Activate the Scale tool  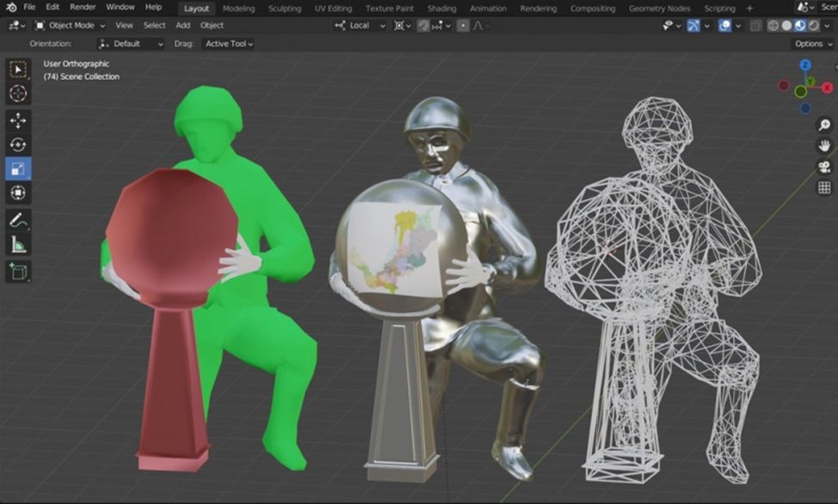[x=18, y=169]
